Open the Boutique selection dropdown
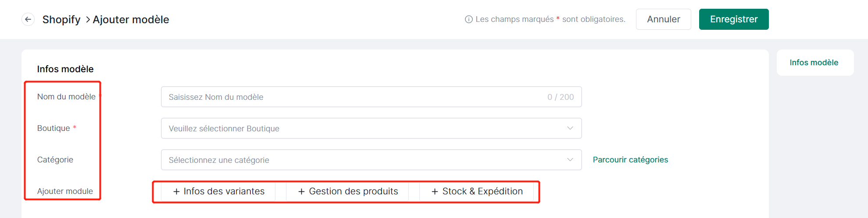This screenshot has height=218, width=868. click(371, 128)
